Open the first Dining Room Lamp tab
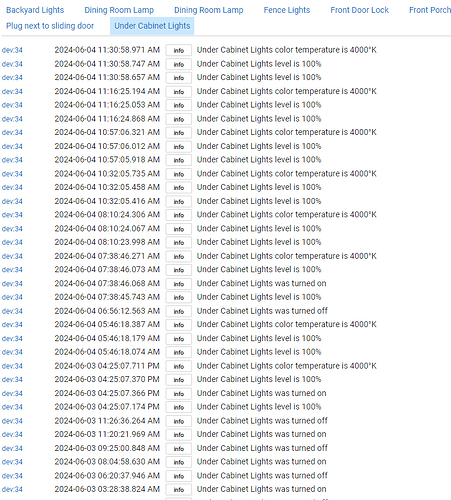This screenshot has height=500, width=451. tap(119, 10)
